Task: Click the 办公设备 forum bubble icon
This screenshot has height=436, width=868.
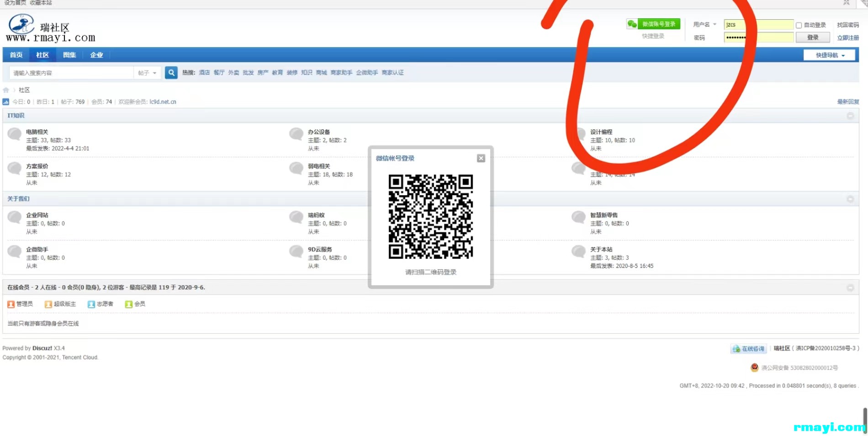Action: 296,134
